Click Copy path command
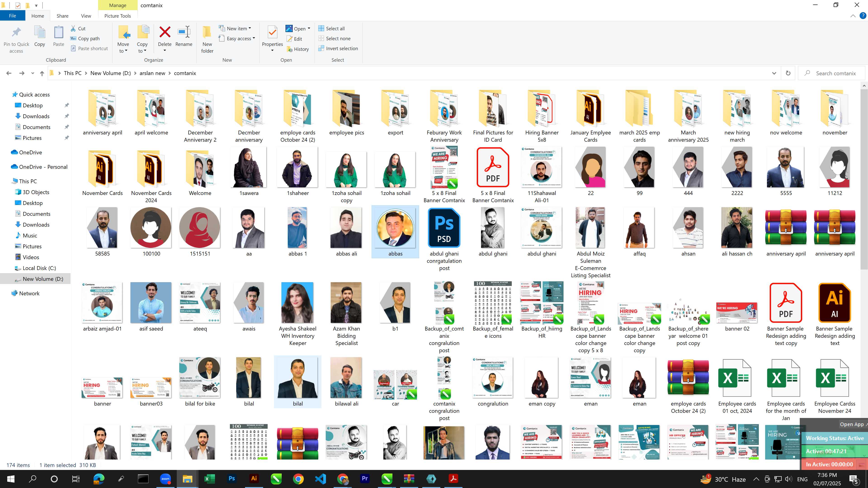 click(x=85, y=38)
